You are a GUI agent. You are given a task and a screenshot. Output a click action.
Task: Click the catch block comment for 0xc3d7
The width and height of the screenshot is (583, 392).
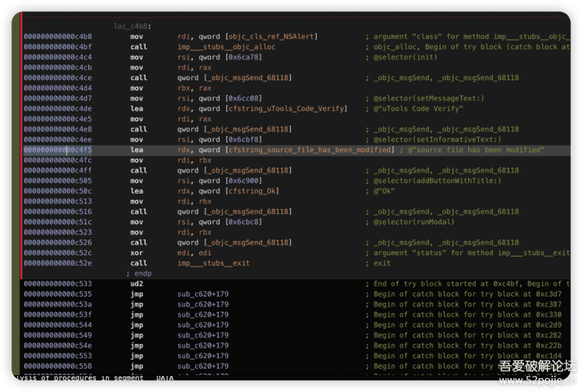tap(467, 294)
